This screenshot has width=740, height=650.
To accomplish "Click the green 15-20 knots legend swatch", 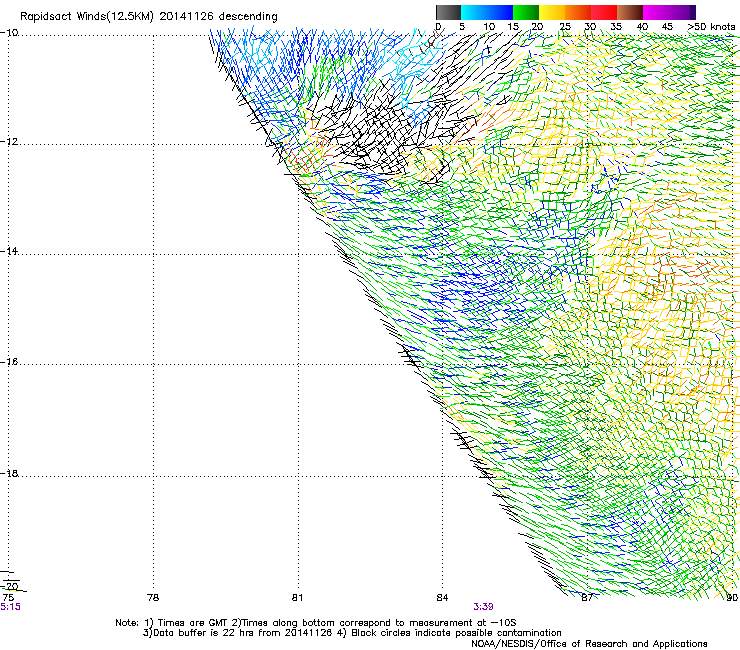I will [x=526, y=12].
